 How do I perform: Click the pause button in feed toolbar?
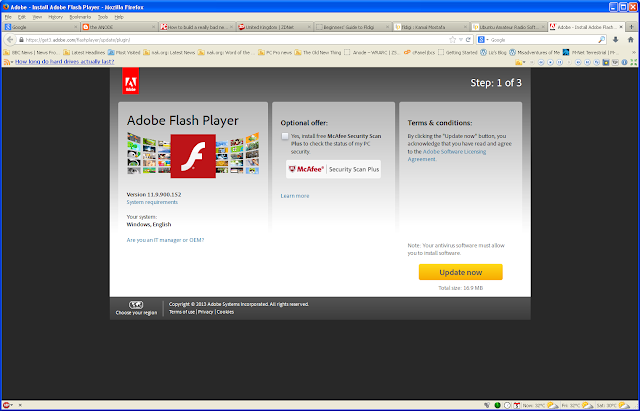pos(560,62)
